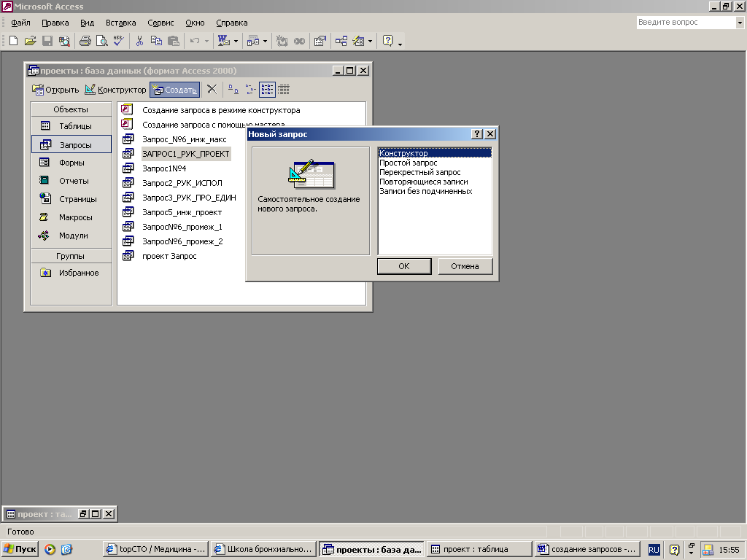Image resolution: width=747 pixels, height=560 pixels.
Task: Open the Справка menu
Action: [232, 23]
